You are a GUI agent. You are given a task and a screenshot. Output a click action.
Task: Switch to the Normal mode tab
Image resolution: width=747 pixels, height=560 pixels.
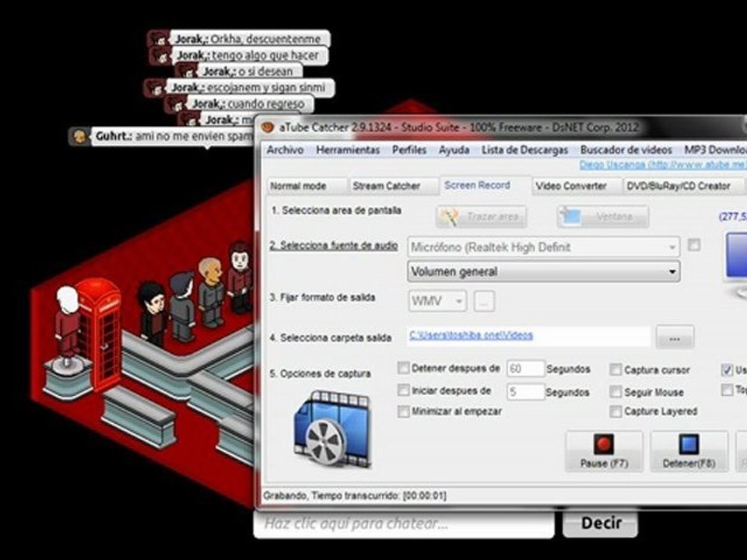tap(307, 186)
